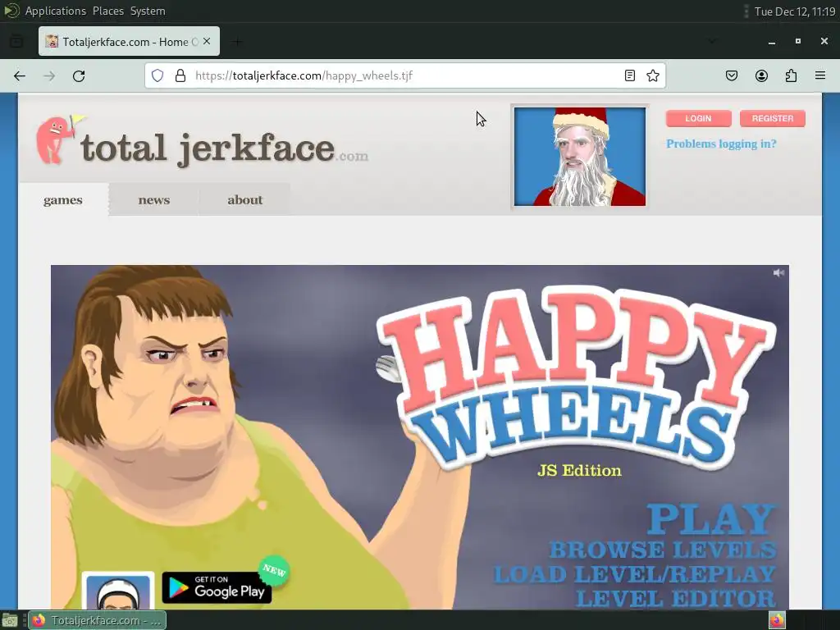Click PLAY in Happy Wheels menu
The width and height of the screenshot is (840, 630).
711,519
